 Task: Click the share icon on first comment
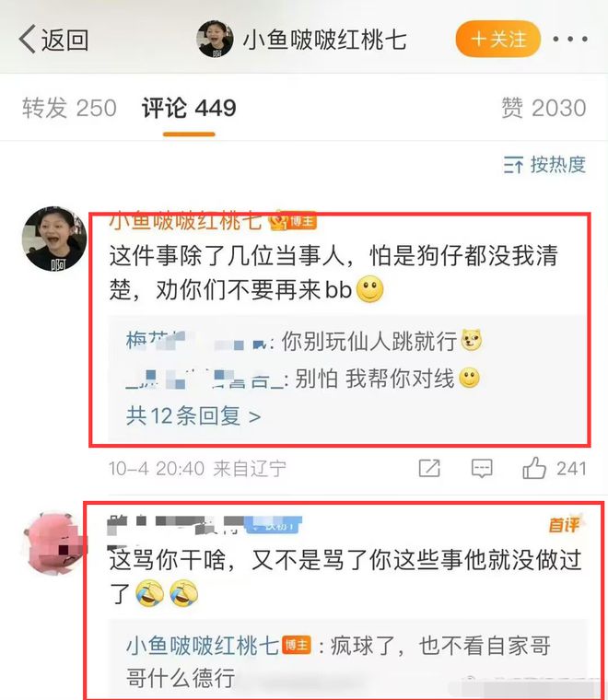coord(429,468)
